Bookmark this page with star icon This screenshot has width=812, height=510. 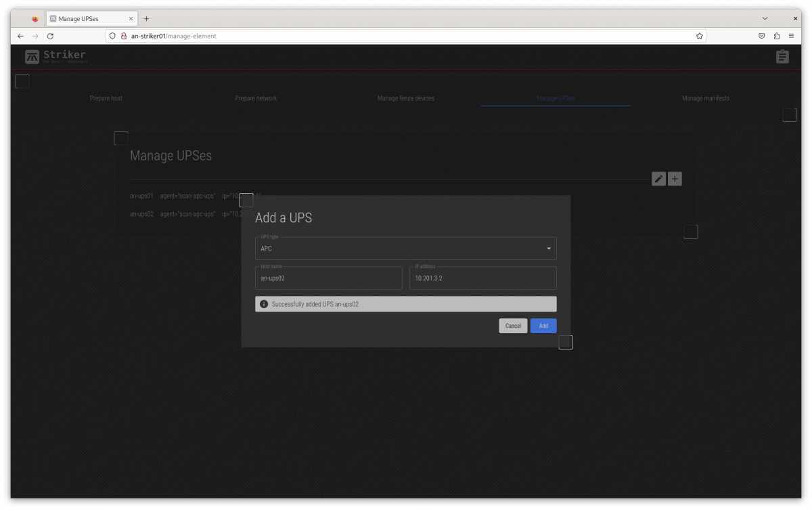point(699,36)
